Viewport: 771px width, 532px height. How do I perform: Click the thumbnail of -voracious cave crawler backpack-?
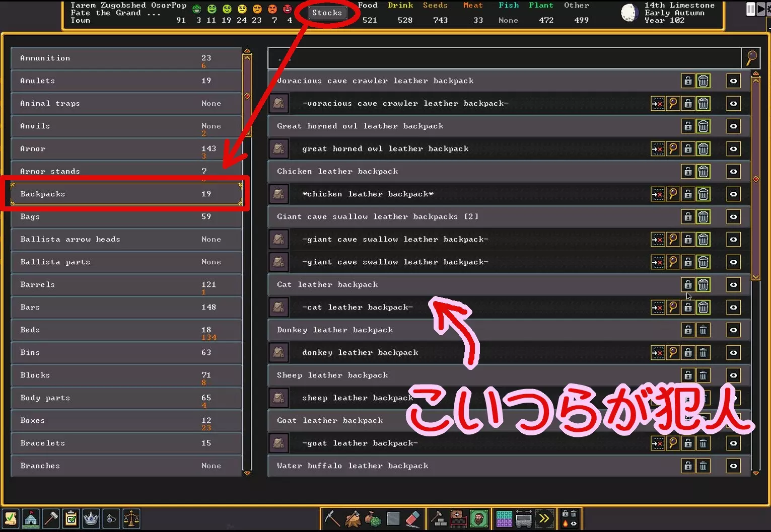pyautogui.click(x=278, y=104)
